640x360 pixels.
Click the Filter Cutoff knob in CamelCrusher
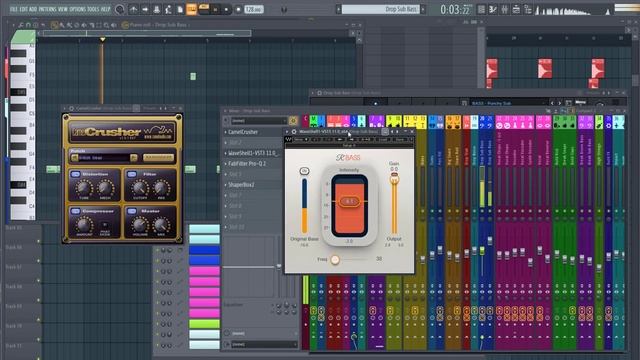tap(140, 188)
